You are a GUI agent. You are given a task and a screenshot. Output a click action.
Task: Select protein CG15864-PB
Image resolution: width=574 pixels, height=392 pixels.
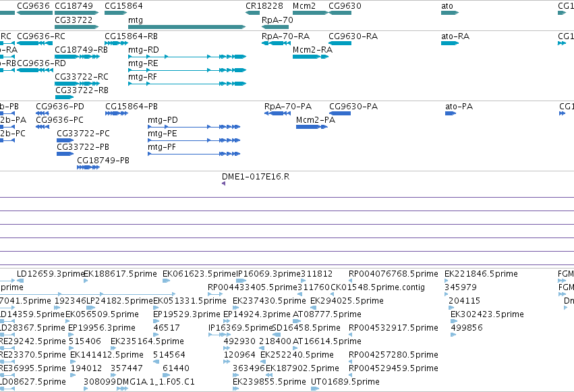pyautogui.click(x=132, y=107)
